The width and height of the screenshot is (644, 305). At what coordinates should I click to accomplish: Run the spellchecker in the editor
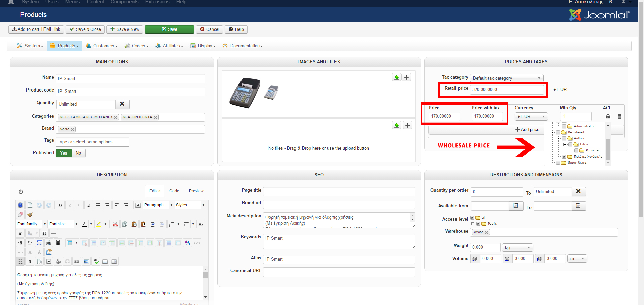[96, 261]
